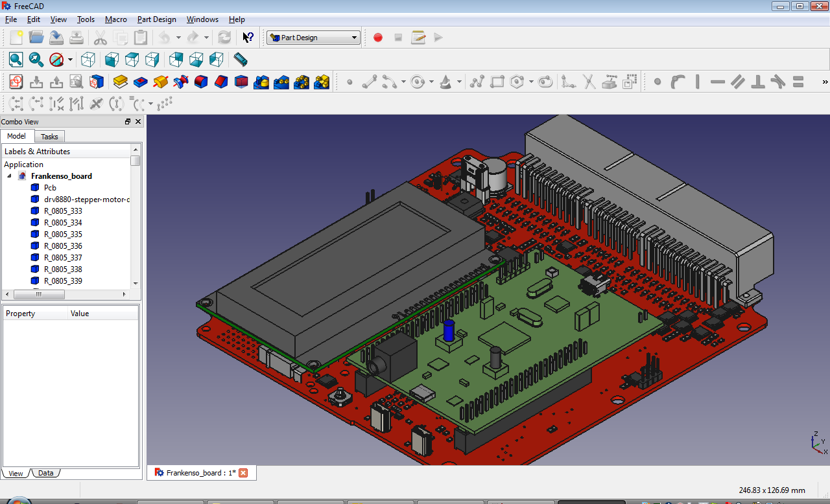Select the Revolution tool
Screen dimensions: 830x504
[x=160, y=82]
